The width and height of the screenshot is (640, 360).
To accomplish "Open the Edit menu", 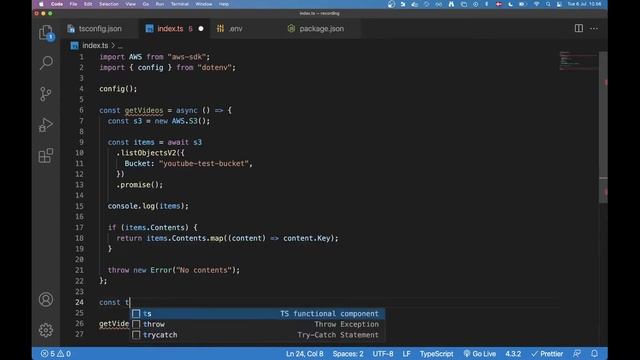I will (x=88, y=4).
